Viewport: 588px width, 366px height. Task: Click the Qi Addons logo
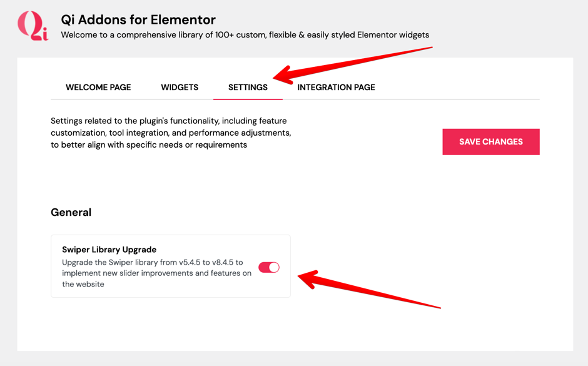33,26
